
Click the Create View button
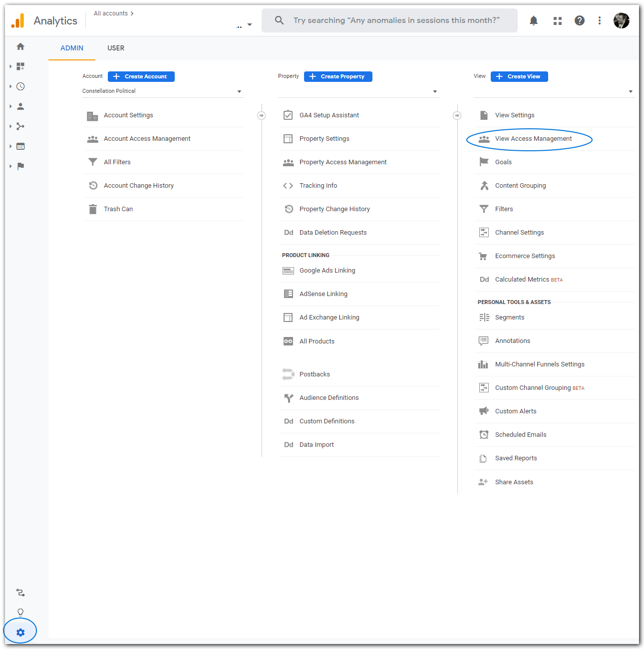[519, 76]
